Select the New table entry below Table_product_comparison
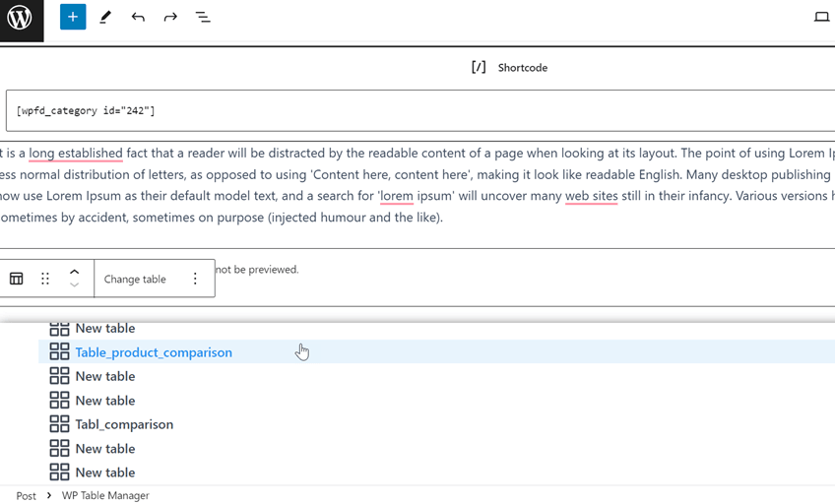 tap(104, 376)
